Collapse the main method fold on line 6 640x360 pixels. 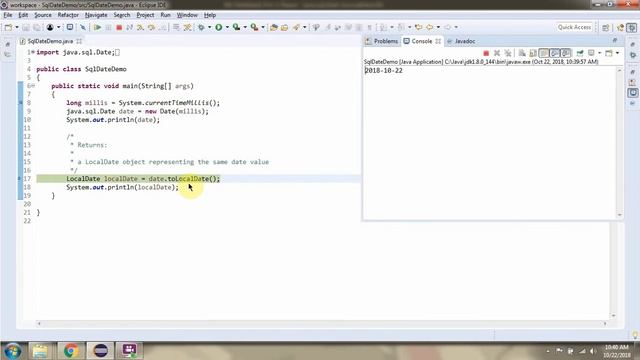click(x=33, y=86)
